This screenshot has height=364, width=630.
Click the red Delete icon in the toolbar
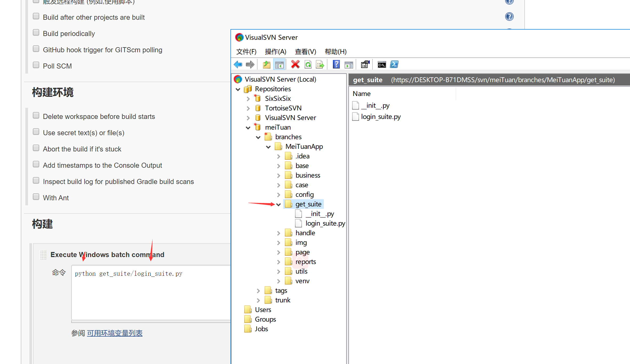(295, 64)
